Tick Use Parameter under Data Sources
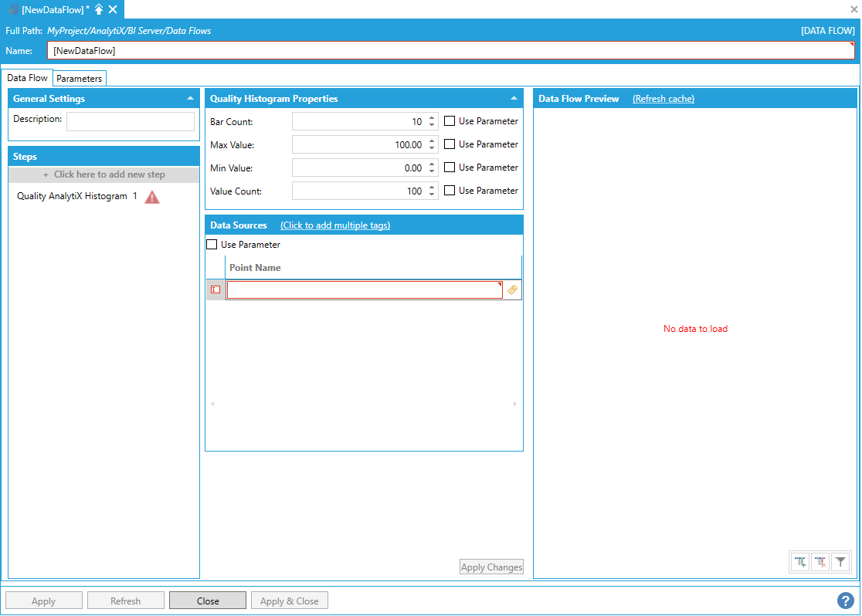The height and width of the screenshot is (616, 862). pos(212,245)
